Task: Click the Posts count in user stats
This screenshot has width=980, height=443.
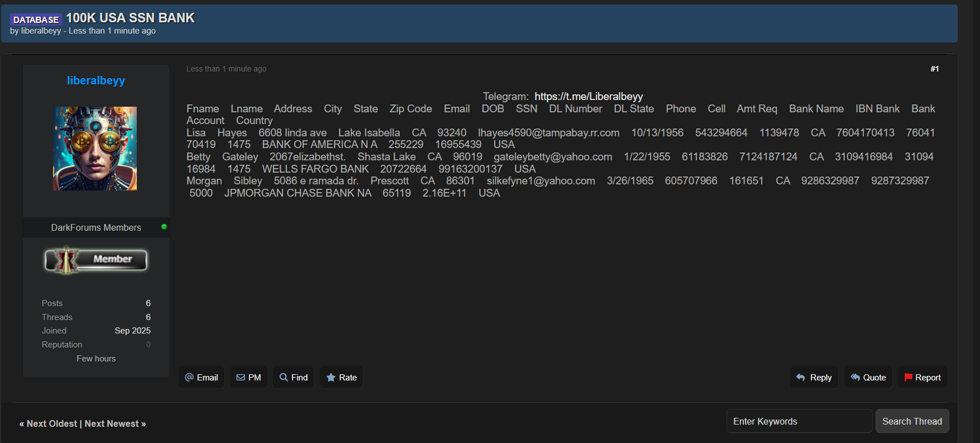Action: 148,303
